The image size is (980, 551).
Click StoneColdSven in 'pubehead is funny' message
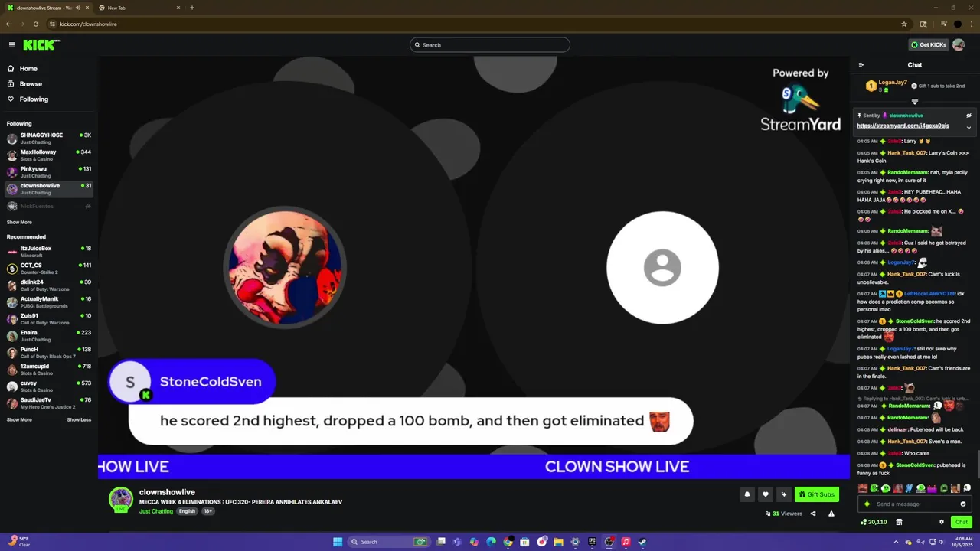[915, 465]
